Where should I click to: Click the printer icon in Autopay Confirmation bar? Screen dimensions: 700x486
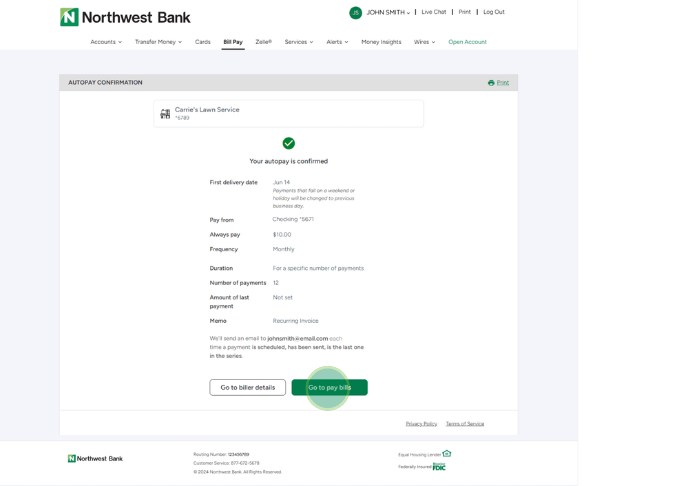point(491,83)
